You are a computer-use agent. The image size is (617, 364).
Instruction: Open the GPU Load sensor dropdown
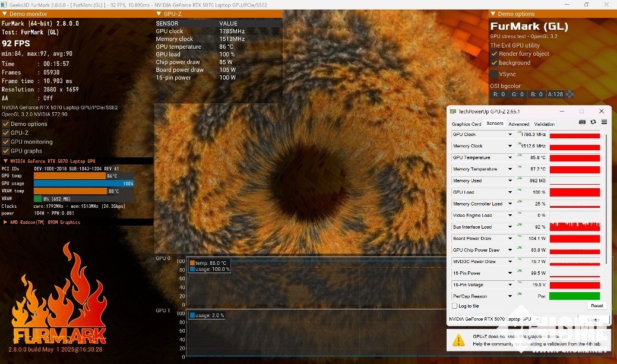pyautogui.click(x=510, y=192)
